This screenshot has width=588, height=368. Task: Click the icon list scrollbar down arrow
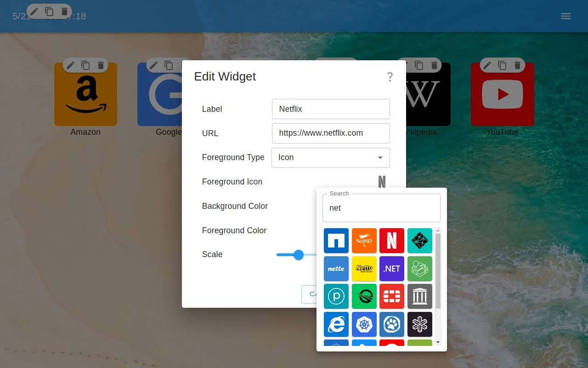tap(438, 342)
